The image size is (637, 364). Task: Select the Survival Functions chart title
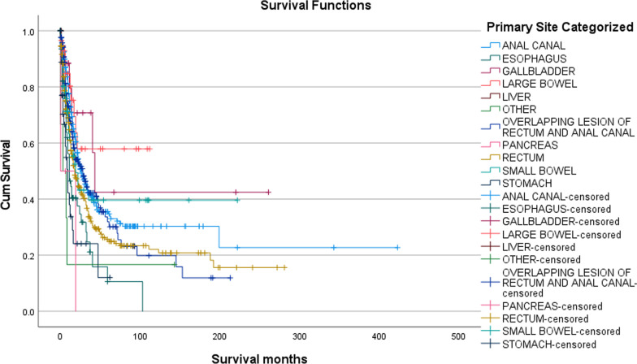pyautogui.click(x=305, y=6)
